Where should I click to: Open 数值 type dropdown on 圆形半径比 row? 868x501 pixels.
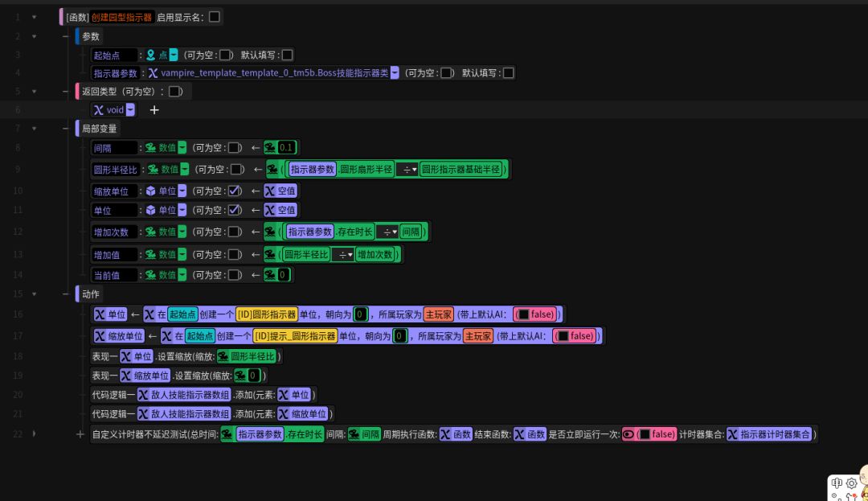[x=184, y=169]
